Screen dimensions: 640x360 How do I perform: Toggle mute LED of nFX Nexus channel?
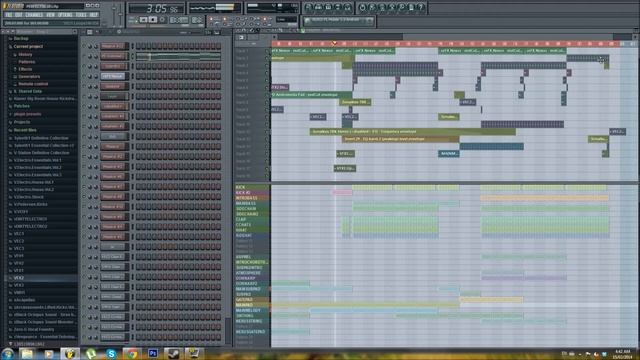click(x=84, y=76)
